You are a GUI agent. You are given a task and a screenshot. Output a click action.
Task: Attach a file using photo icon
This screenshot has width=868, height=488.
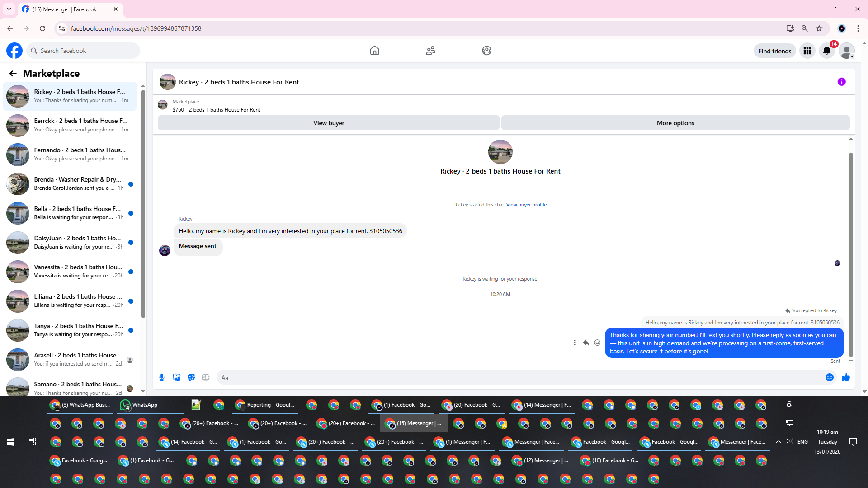pos(177,377)
